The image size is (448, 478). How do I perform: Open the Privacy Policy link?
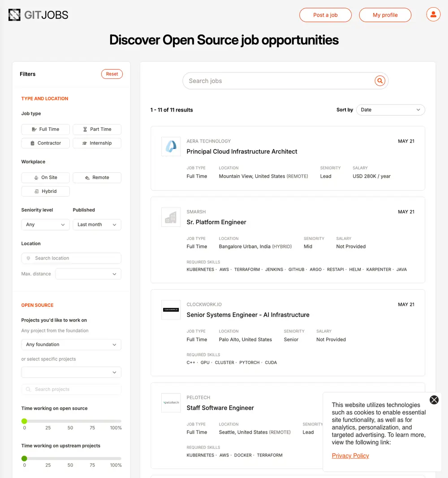coord(350,456)
